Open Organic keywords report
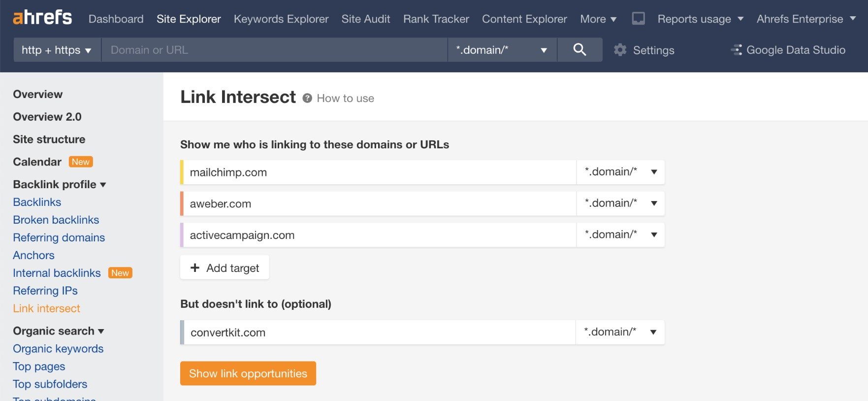 (x=58, y=348)
